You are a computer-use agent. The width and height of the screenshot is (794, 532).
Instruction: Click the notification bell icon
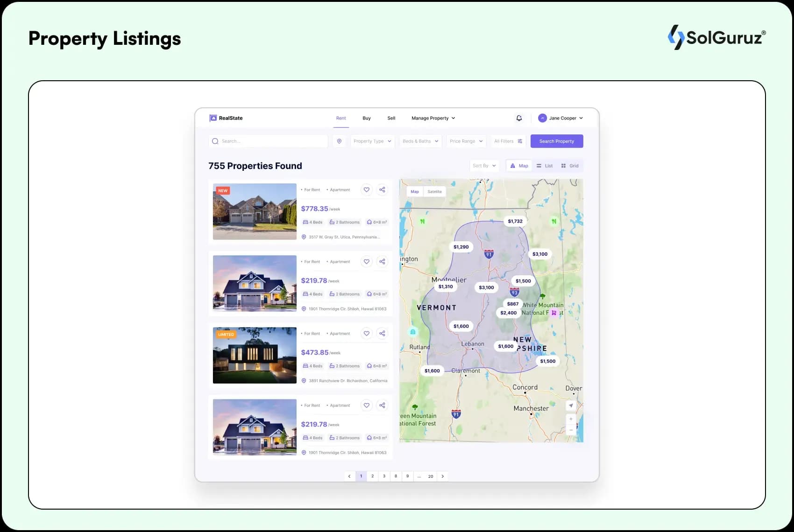[x=519, y=118]
